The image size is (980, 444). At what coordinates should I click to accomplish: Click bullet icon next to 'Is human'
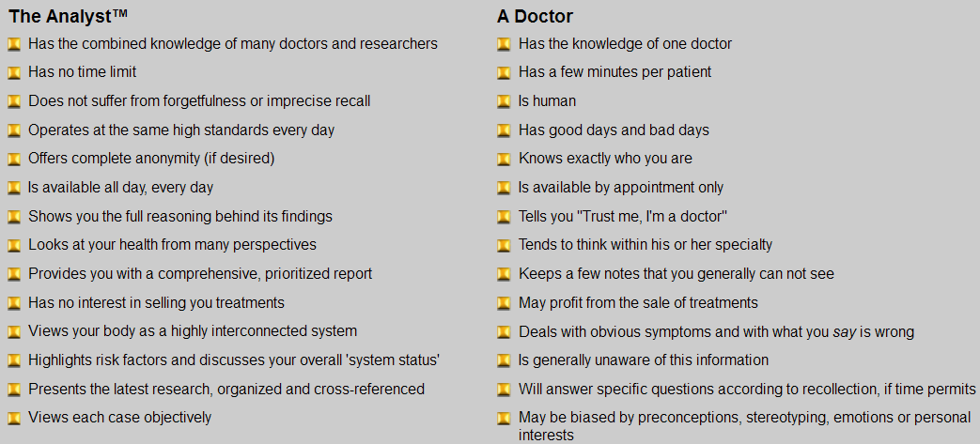tap(504, 101)
